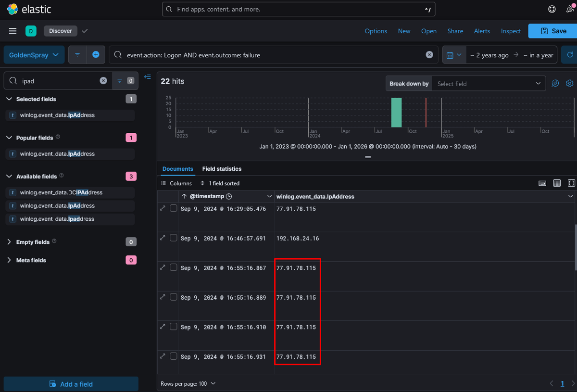Click the green histogram bar
The height and width of the screenshot is (392, 577).
point(396,113)
